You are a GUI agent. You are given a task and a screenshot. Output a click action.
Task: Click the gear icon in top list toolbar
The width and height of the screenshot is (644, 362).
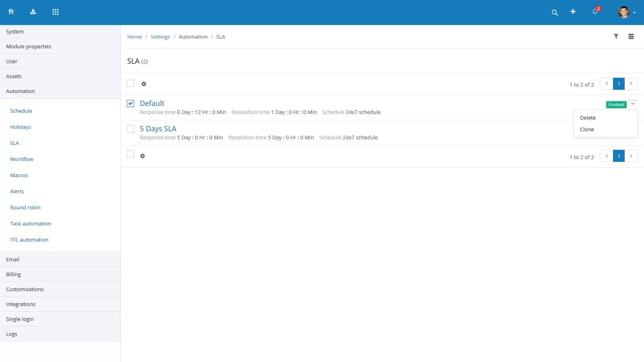[144, 84]
